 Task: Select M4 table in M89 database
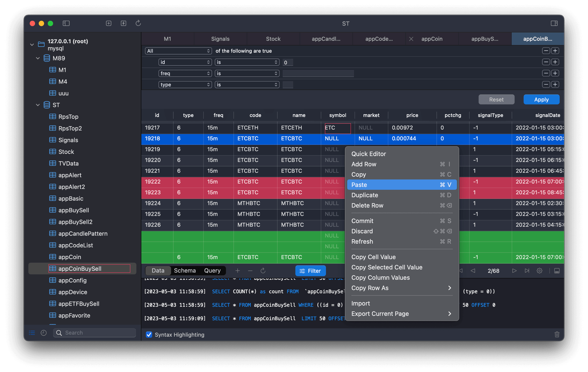[63, 81]
